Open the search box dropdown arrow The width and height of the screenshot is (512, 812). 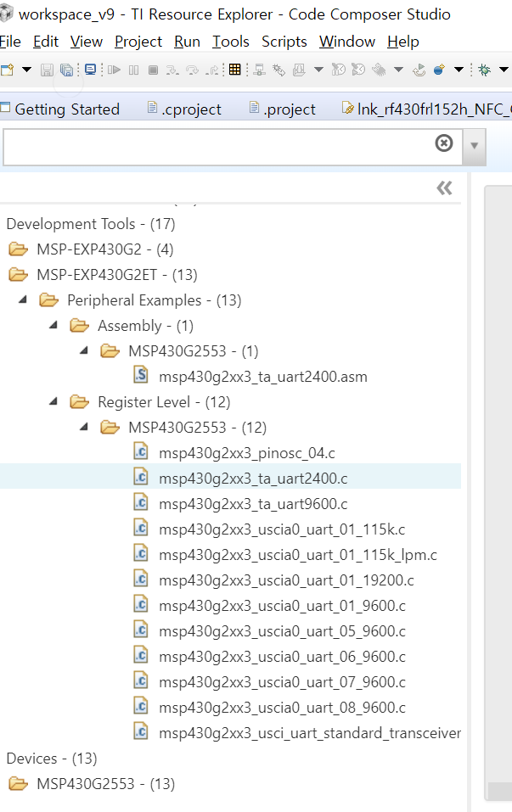tap(474, 146)
